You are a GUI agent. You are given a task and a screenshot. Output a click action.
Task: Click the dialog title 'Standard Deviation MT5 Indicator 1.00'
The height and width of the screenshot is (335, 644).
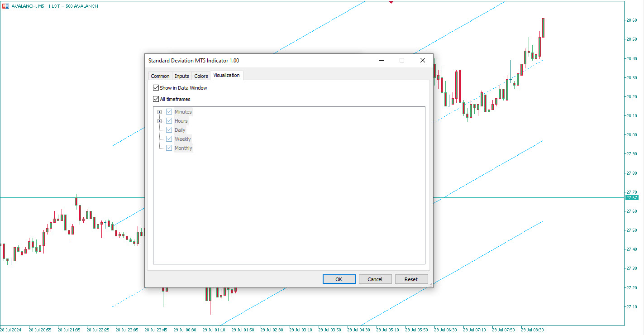(x=194, y=61)
